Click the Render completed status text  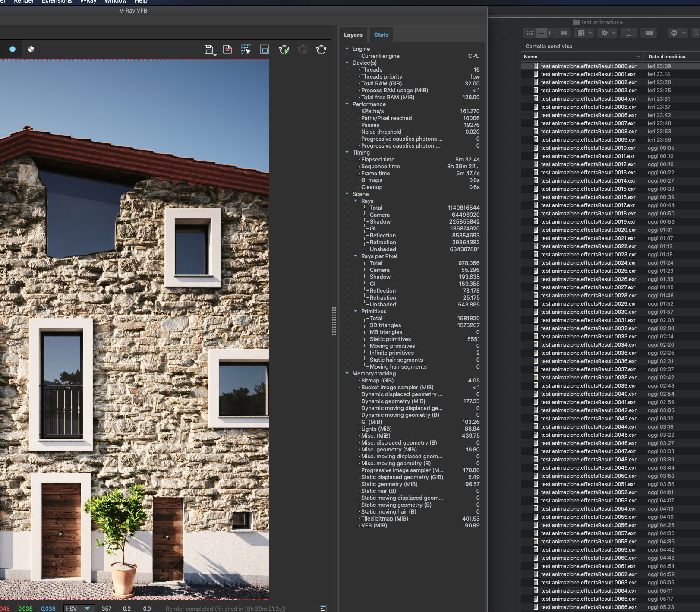225,609
